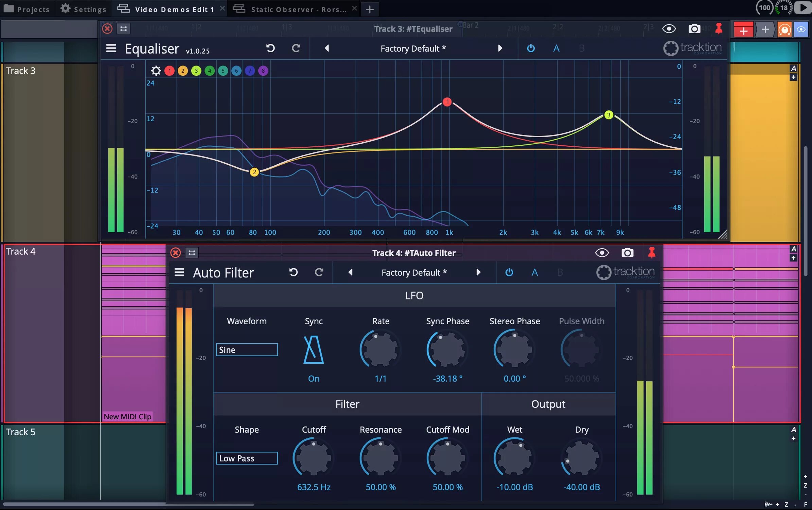Open the Equaliser hamburger menu
812x510 pixels.
111,48
